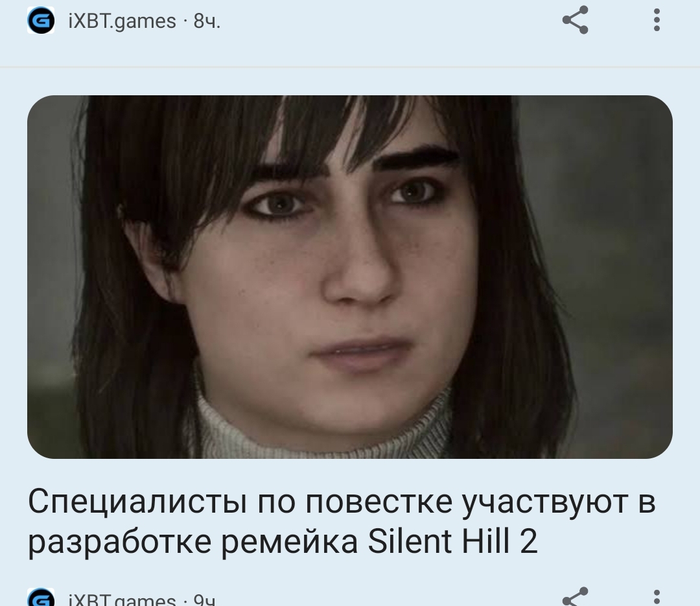Screen dimensions: 700x606
Task: Tap the 8ч. timestamp label
Action: coord(207,21)
